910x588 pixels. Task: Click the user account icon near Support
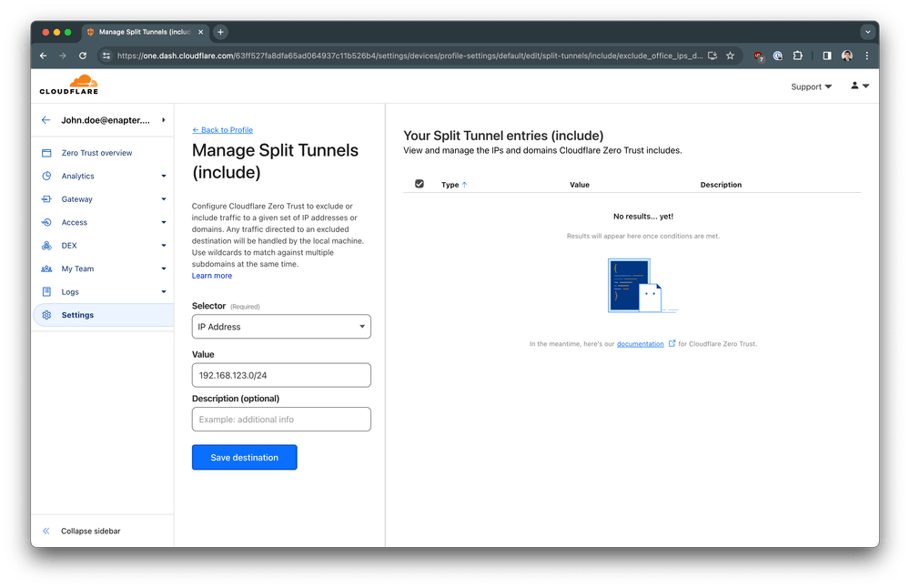click(x=854, y=86)
